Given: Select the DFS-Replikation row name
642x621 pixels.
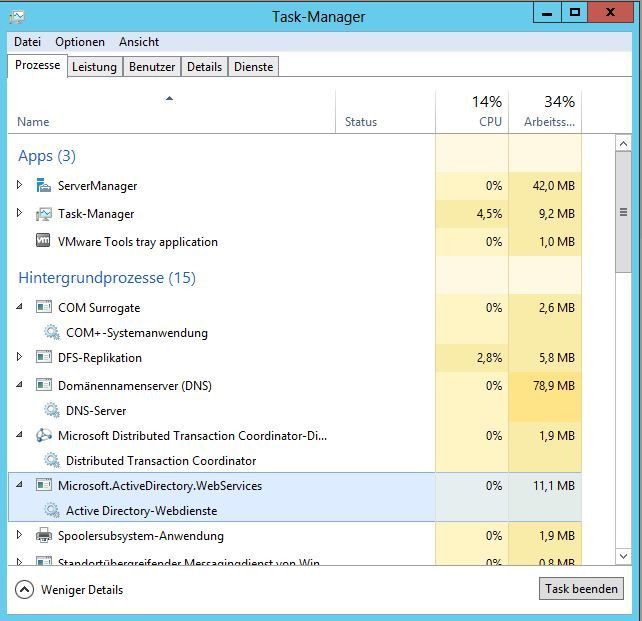Looking at the screenshot, I should point(100,358).
